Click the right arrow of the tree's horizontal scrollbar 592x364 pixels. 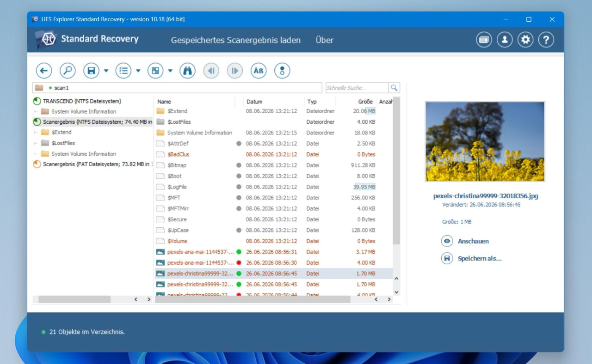[x=149, y=299]
